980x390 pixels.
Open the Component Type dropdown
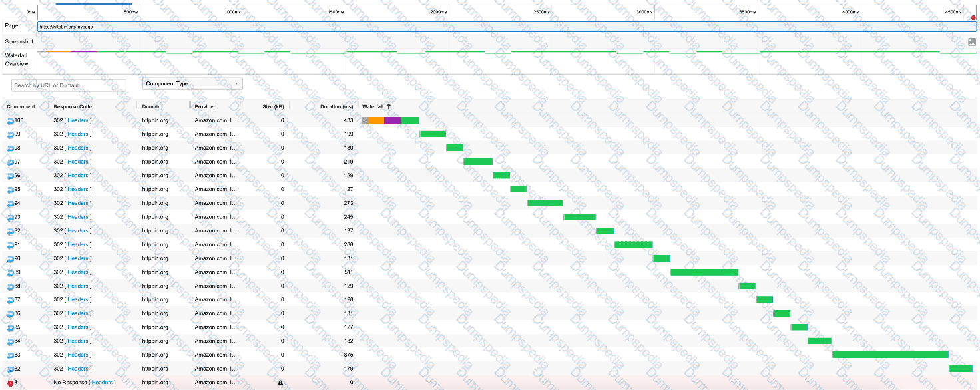(193, 84)
